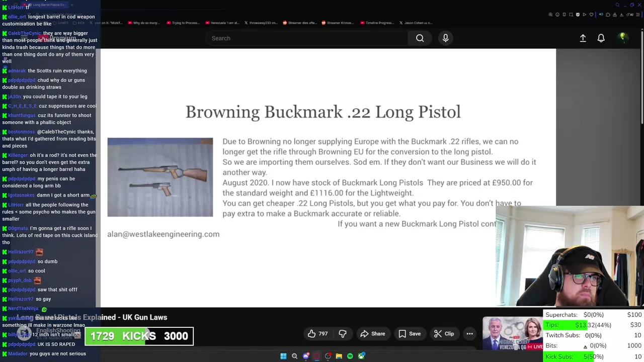Open more actions three-dot menu
This screenshot has width=644, height=362.
(x=469, y=334)
